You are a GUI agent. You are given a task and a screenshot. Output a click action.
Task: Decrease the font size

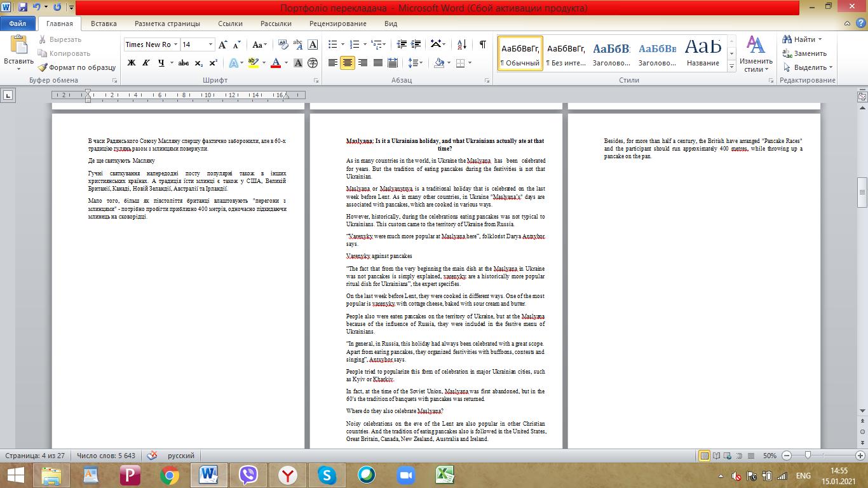236,44
